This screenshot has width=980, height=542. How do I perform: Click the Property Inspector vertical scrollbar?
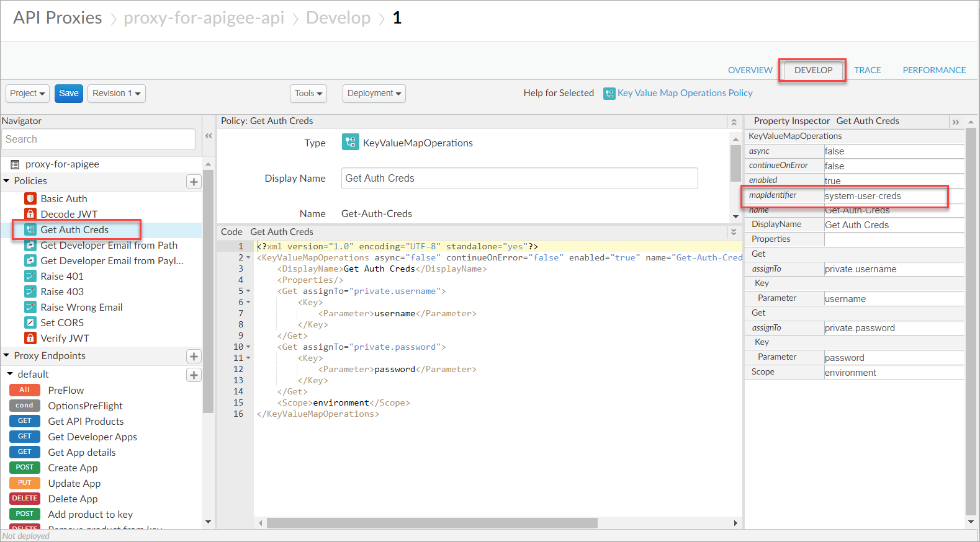tap(971, 321)
